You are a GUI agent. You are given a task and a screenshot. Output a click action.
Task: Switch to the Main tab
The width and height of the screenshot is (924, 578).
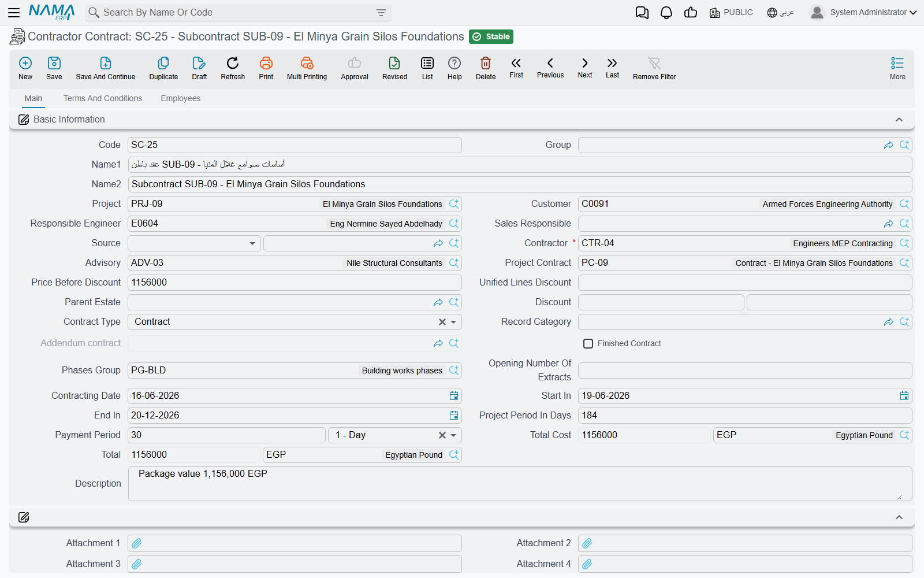click(x=33, y=98)
